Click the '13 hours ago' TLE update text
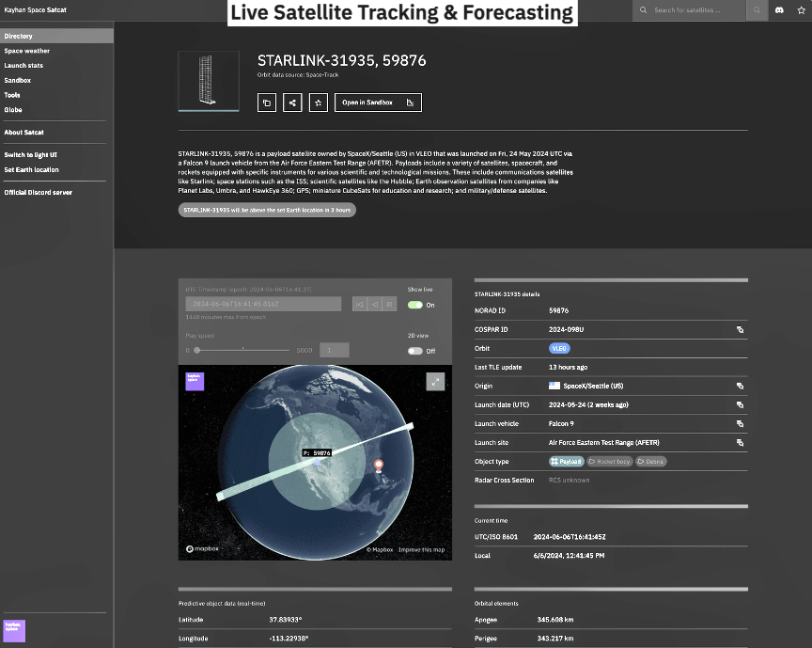Screen dimensions: 812x648 [x=568, y=367]
